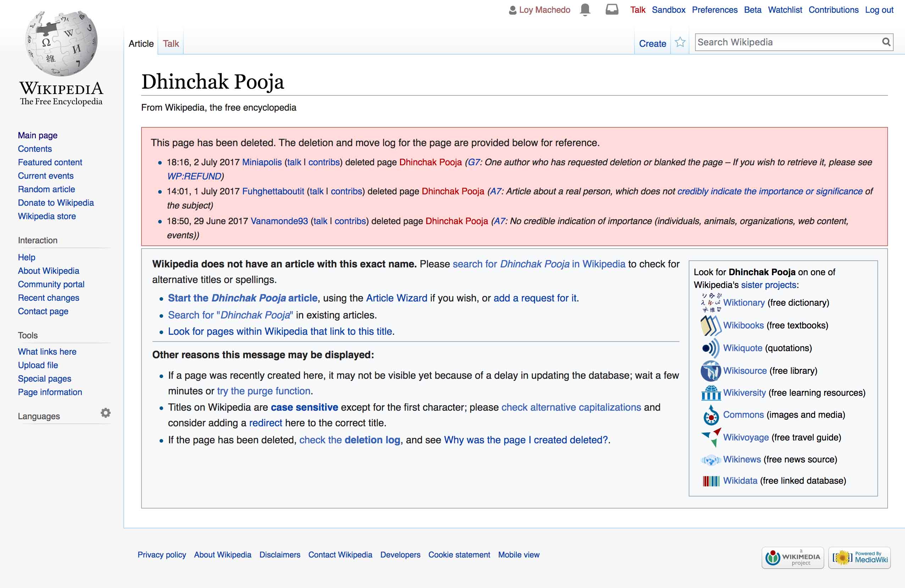Open Disclaimers in the footer

tap(279, 555)
